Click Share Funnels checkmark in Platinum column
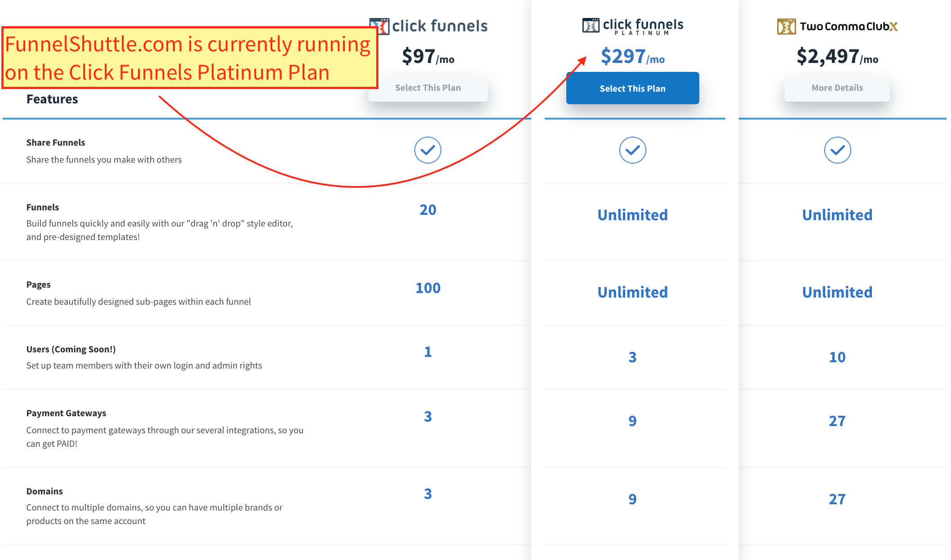This screenshot has height=560, width=951. (632, 150)
